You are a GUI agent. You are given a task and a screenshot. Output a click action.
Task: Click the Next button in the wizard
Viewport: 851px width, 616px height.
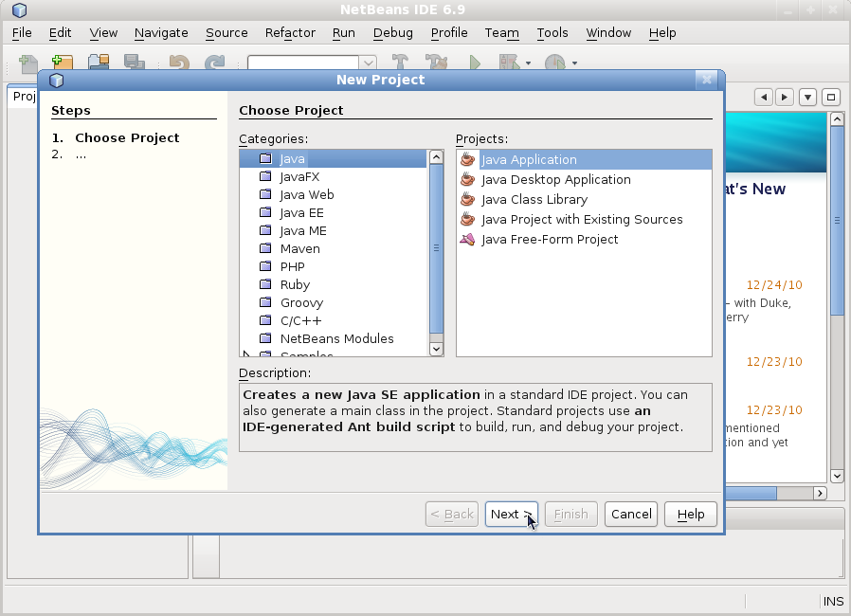511,514
